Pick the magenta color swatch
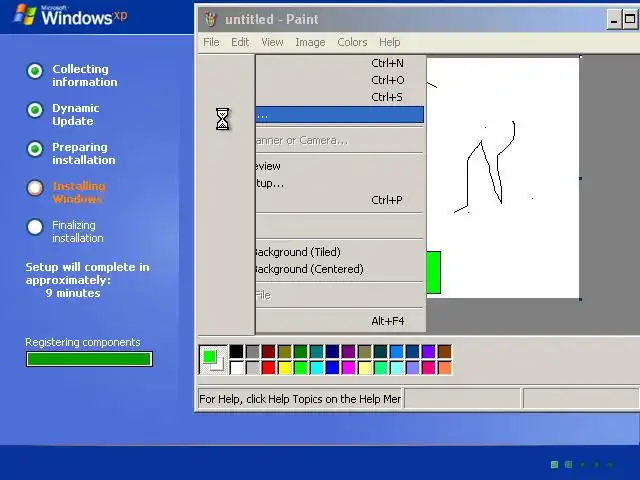 (x=349, y=368)
